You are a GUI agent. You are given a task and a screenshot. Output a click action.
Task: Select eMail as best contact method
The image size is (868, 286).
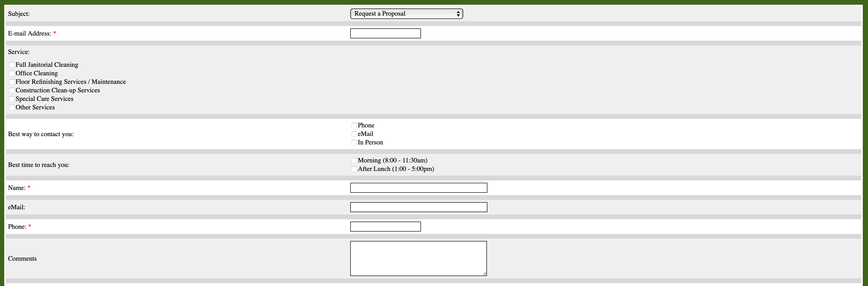pos(354,134)
